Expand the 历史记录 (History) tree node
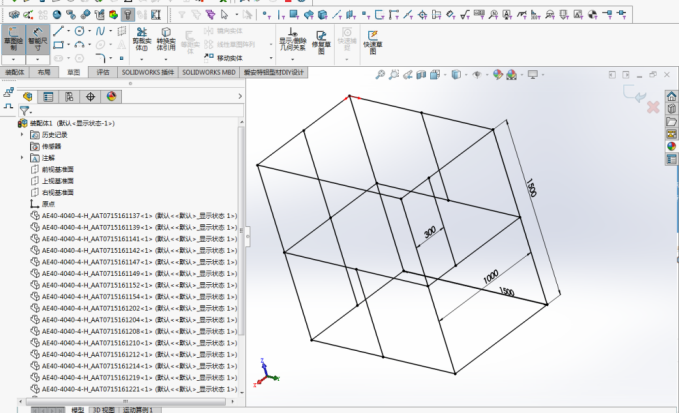 tap(22, 134)
